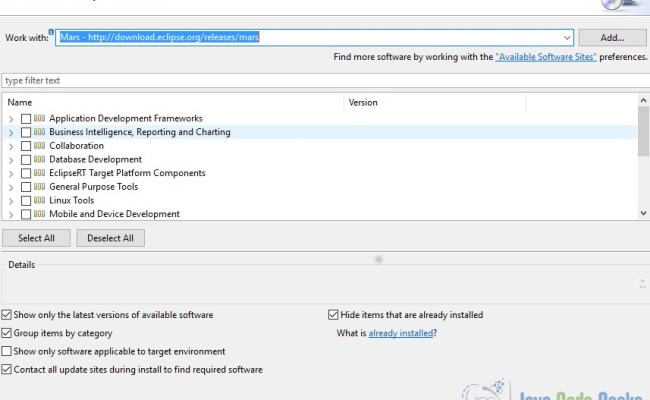Toggle Group items by category checkbox
The image size is (650, 400).
coord(6,333)
